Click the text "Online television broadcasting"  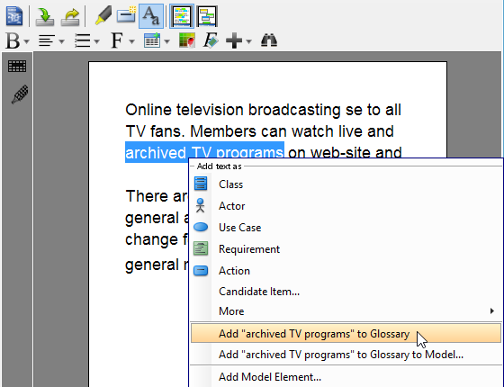coord(233,110)
